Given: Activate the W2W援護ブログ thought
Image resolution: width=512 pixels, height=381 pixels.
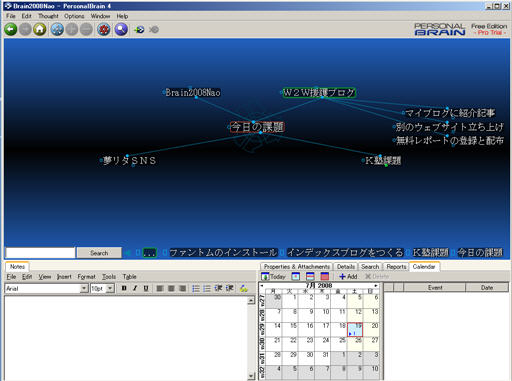Looking at the screenshot, I should coord(319,92).
